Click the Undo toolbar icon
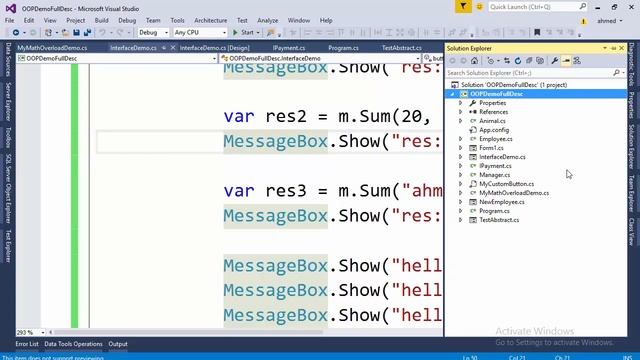640x360 pixels. click(x=102, y=32)
